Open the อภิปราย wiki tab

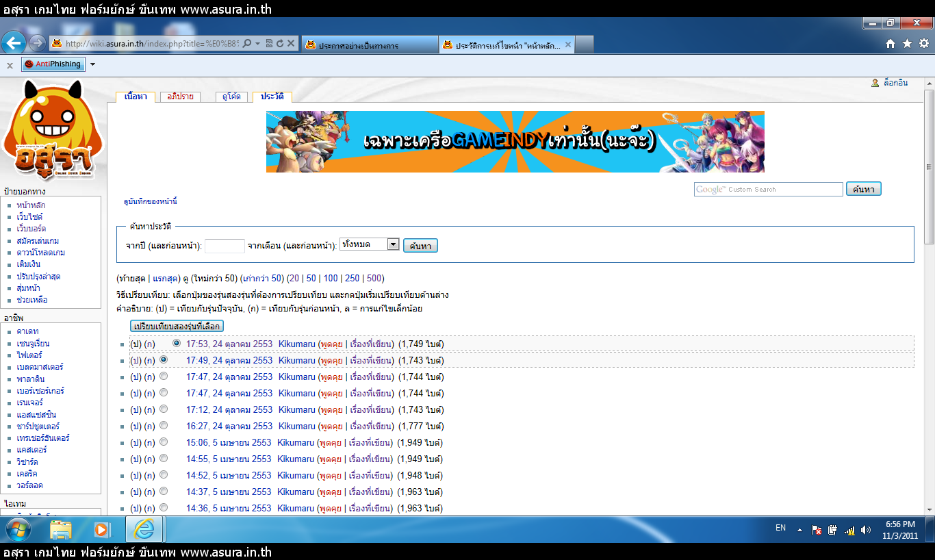pyautogui.click(x=180, y=97)
